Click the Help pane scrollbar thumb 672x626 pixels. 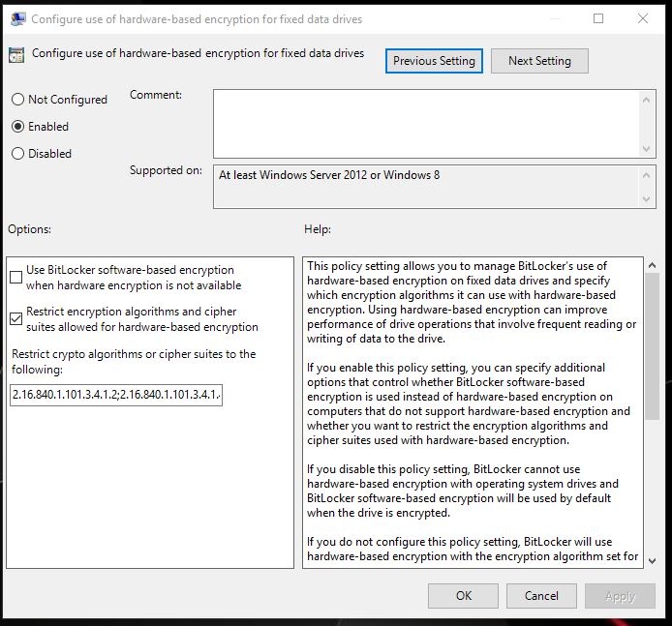pos(653,346)
